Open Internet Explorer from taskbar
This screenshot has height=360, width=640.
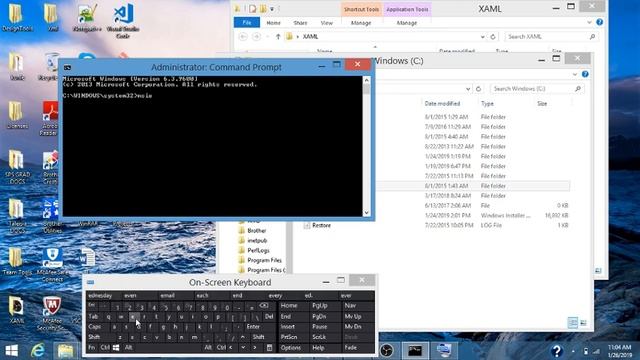pos(38,351)
